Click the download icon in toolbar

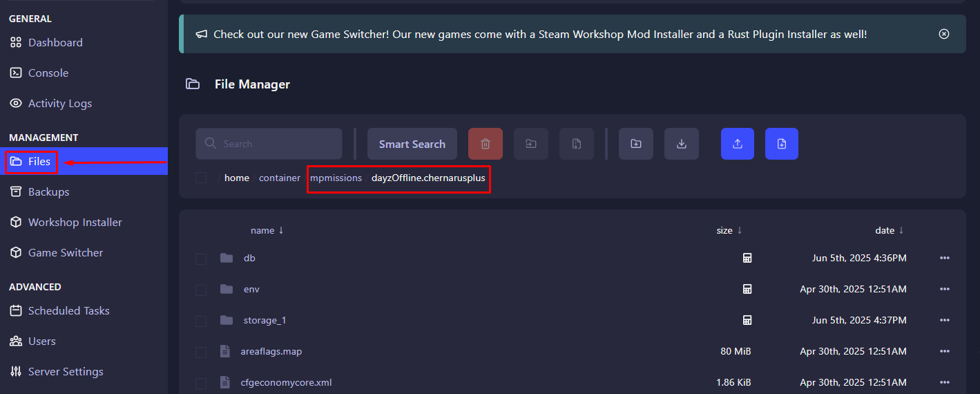[682, 144]
